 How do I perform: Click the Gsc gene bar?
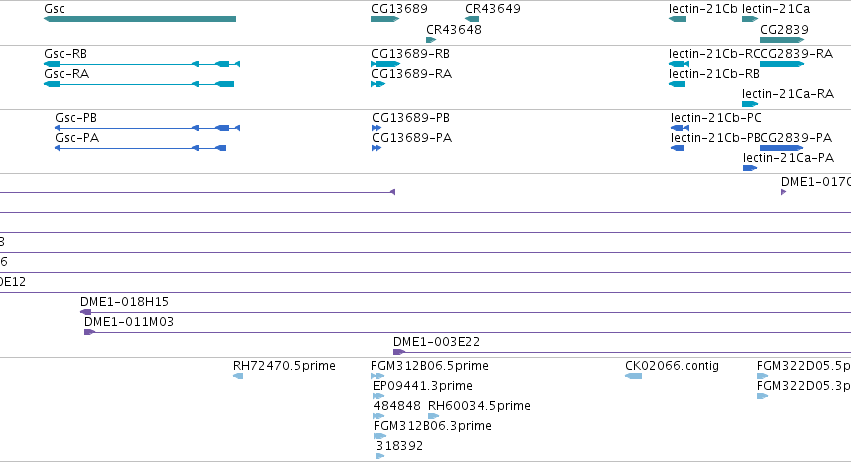click(140, 19)
